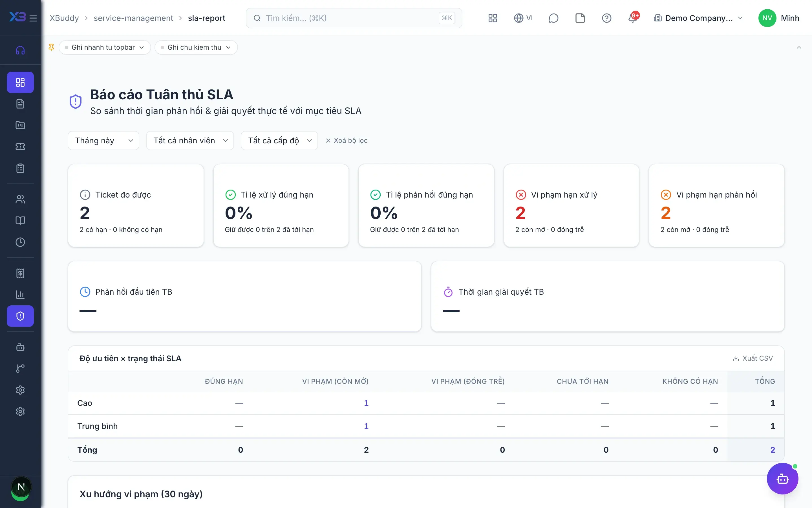Open the users icon in sidebar
Image resolution: width=812 pixels, height=508 pixels.
pyautogui.click(x=20, y=199)
